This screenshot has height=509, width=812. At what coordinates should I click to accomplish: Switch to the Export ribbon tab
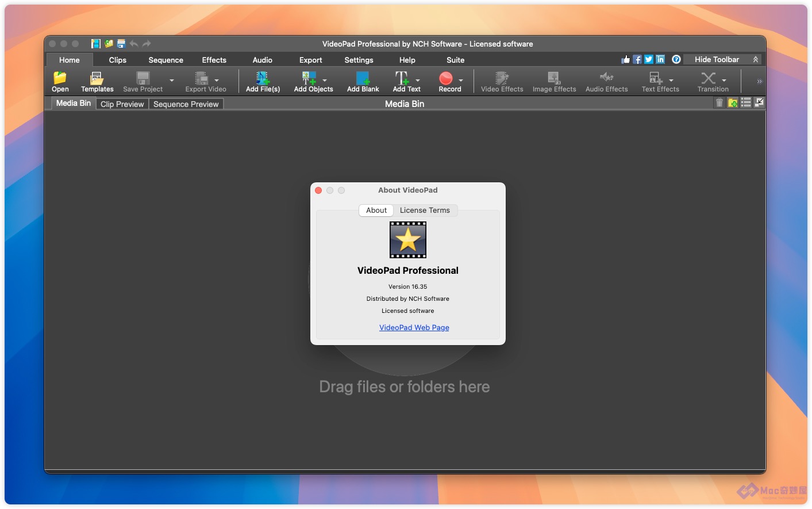(x=311, y=60)
